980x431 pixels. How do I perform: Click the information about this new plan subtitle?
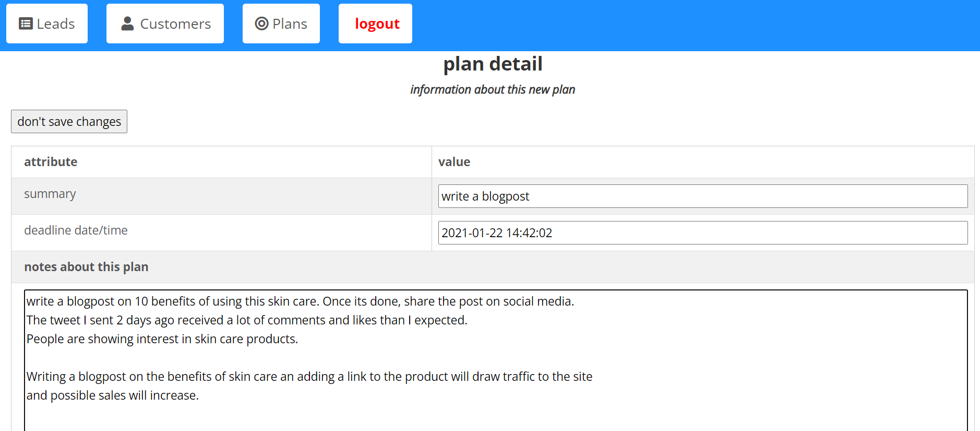pyautogui.click(x=493, y=89)
